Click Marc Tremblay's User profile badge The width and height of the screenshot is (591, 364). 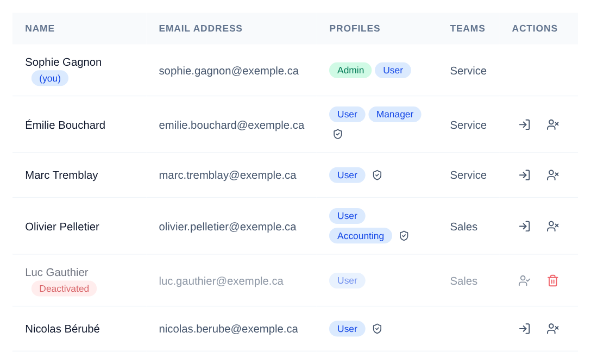[x=347, y=175]
